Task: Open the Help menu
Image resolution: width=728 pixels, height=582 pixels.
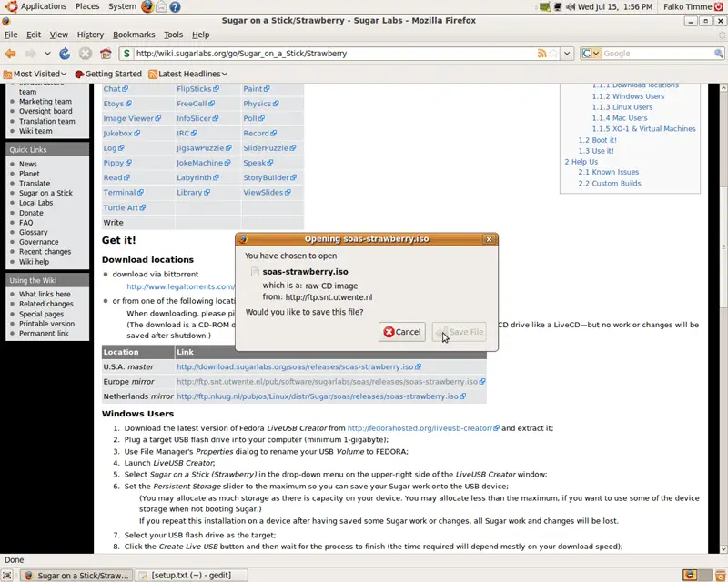Action: 200,35
